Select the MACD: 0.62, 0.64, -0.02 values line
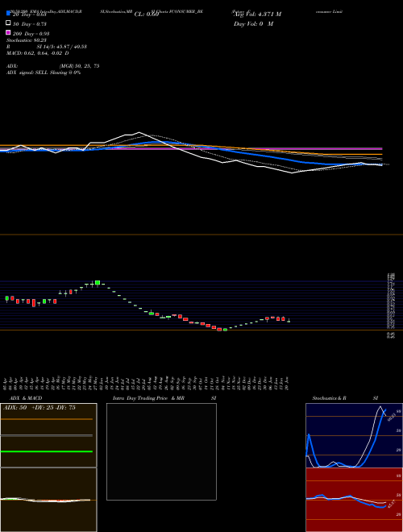Image resolution: width=403 pixels, height=532 pixels. point(38,53)
